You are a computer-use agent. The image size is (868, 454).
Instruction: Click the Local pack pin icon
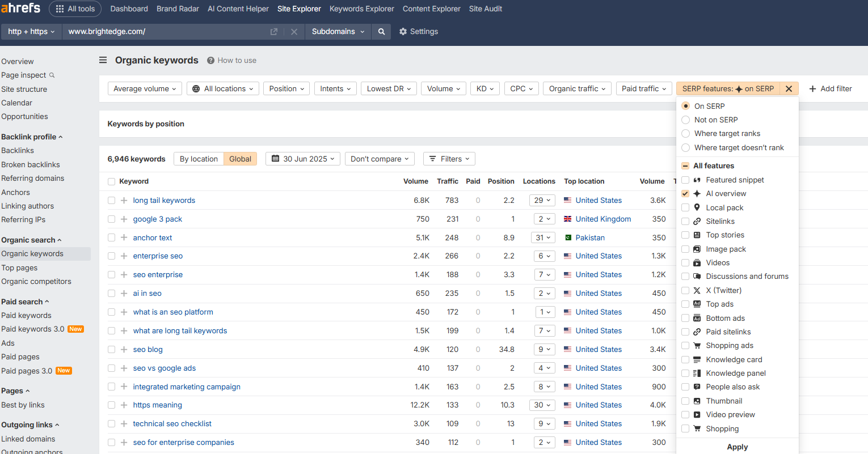[697, 207]
